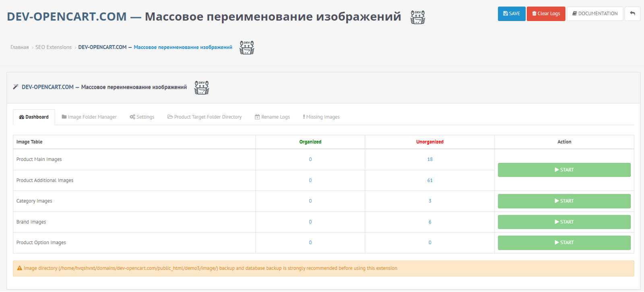Click the Organized column header
Screen dimensions: 644x292
pos(310,142)
